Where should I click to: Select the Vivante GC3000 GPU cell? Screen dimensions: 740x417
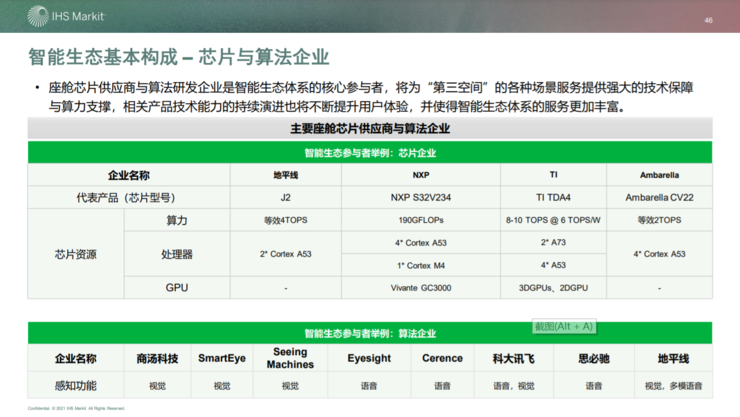coord(420,288)
